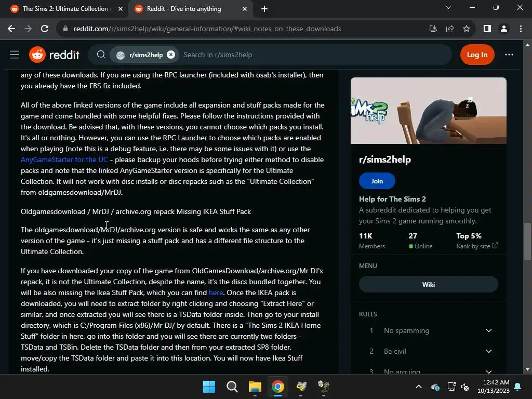Screen dimensions: 532x399
Task: Open Windows Start menu
Action: click(209, 387)
